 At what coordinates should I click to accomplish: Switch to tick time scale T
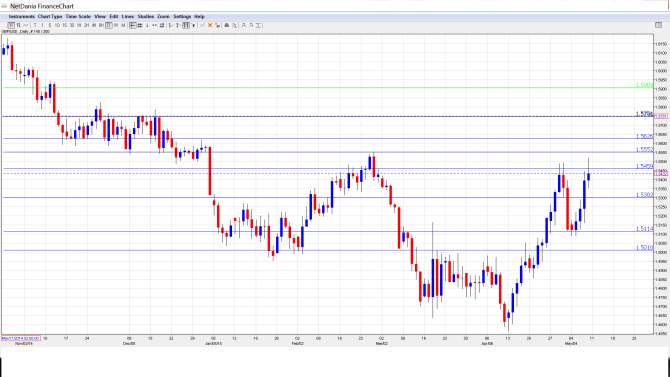35,26
